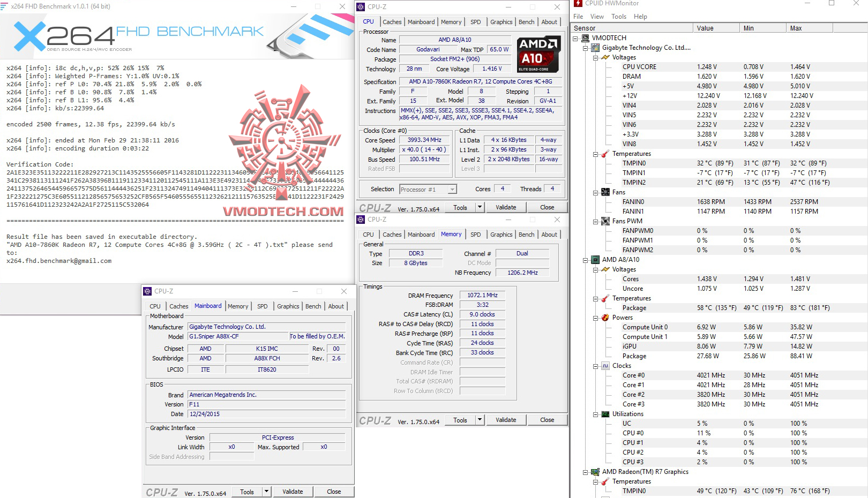Viewport: 868px width, 498px height.
Task: Open the File menu in HWMonitor
Action: pos(578,17)
